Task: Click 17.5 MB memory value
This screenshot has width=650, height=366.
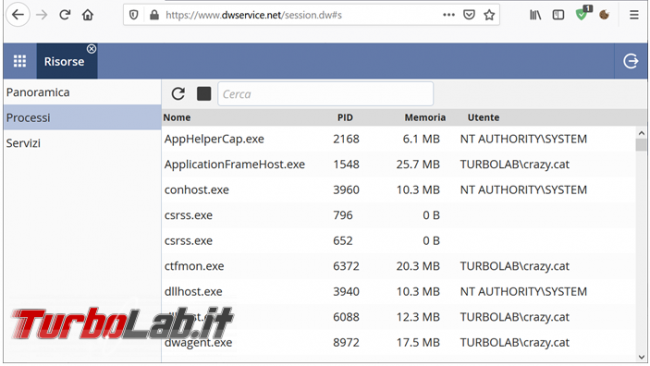Action: pyautogui.click(x=418, y=342)
